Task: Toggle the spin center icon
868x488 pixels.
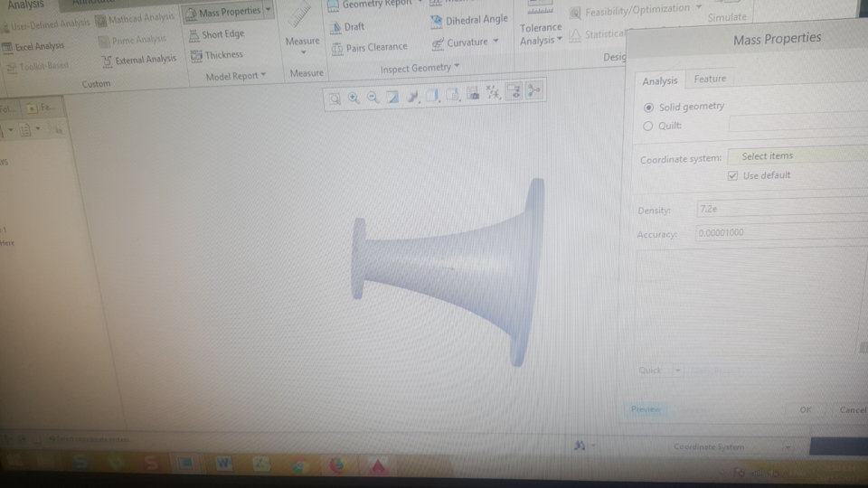Action: coord(534,89)
